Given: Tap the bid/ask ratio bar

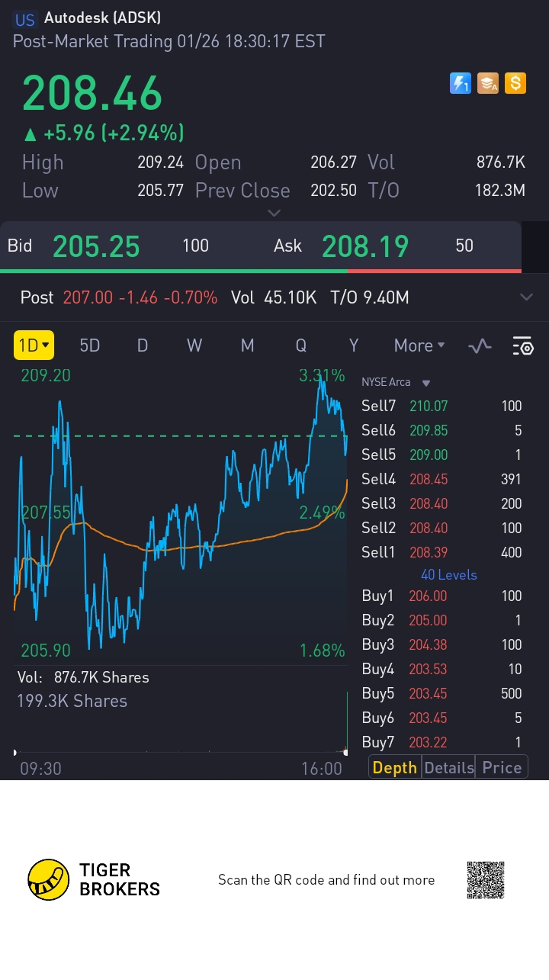Looking at the screenshot, I should pos(261,271).
